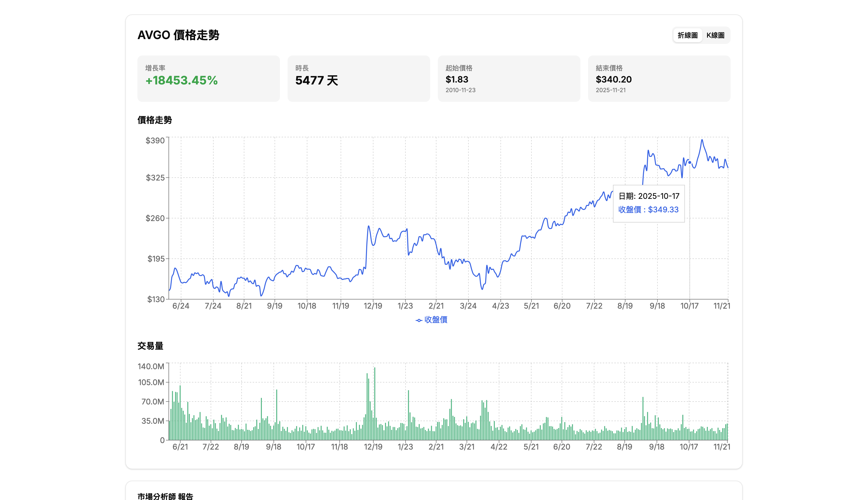Select the +18453.45% growth rate value
This screenshot has height=500, width=868.
[x=182, y=80]
